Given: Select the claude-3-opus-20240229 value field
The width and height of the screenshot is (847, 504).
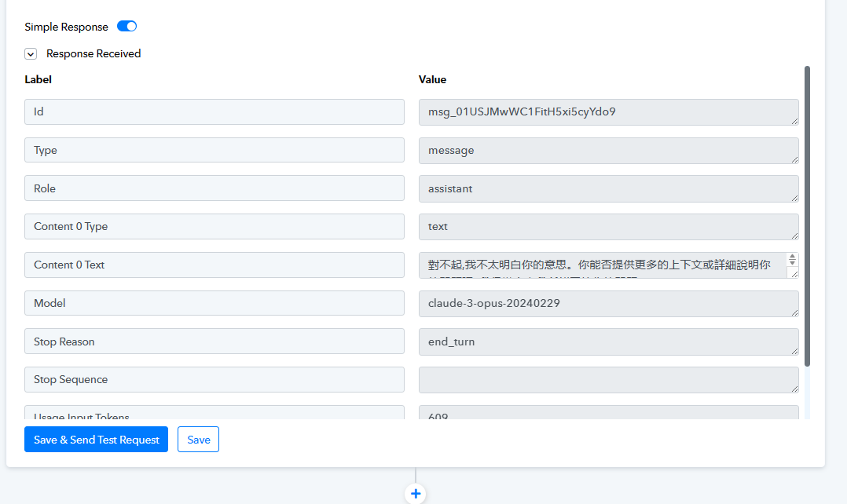Looking at the screenshot, I should 607,303.
